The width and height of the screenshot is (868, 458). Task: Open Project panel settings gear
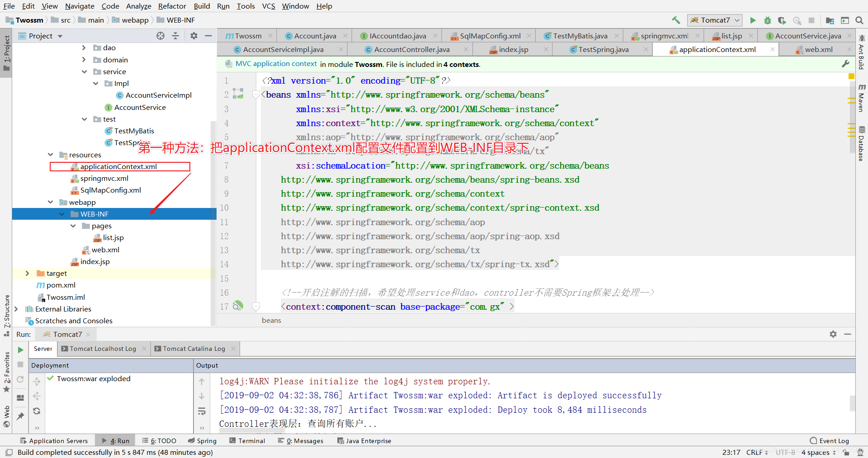click(x=194, y=36)
